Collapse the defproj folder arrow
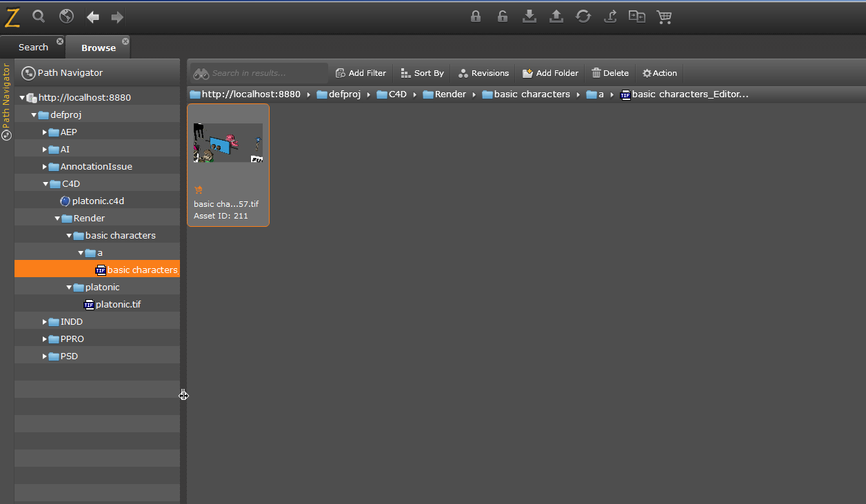Screen dimensions: 866x504 click(x=34, y=115)
